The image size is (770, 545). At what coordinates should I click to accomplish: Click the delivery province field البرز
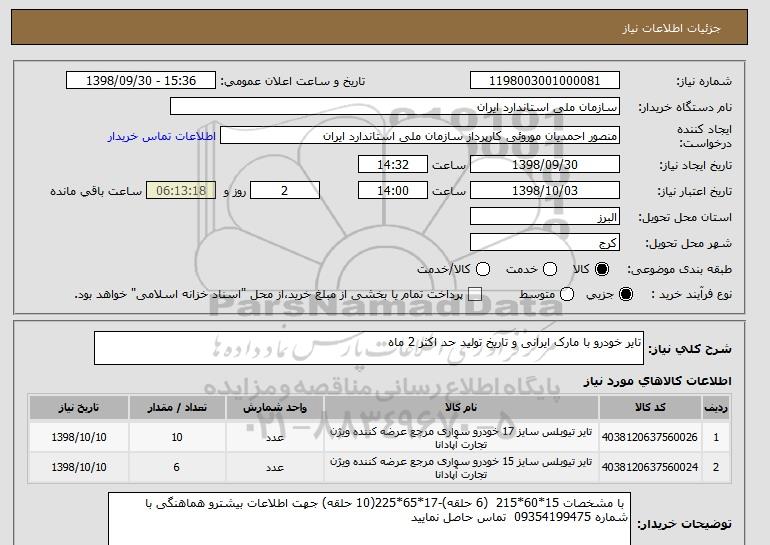click(545, 217)
